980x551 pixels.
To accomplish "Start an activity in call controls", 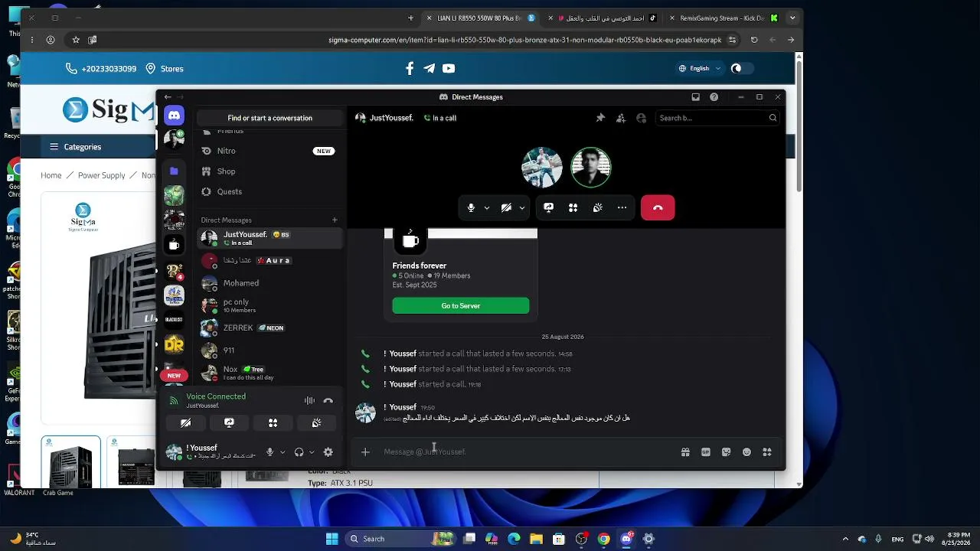I will pyautogui.click(x=573, y=207).
